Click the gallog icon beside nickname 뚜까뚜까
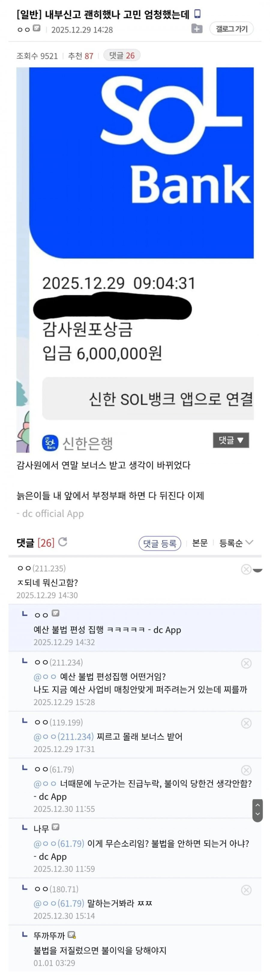This screenshot has height=980, width=270. click(71, 935)
